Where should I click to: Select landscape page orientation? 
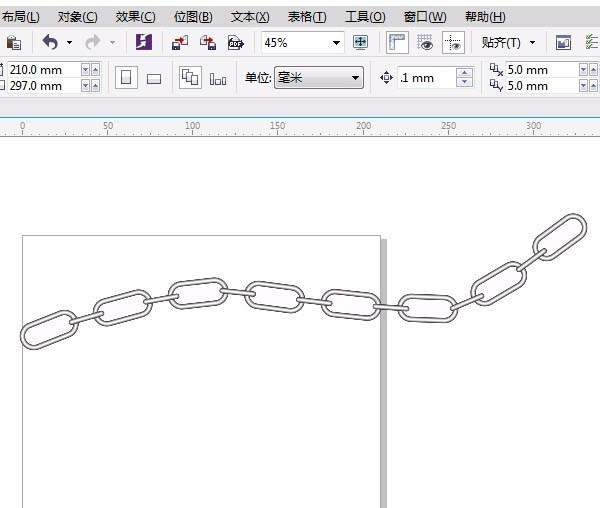[x=154, y=79]
